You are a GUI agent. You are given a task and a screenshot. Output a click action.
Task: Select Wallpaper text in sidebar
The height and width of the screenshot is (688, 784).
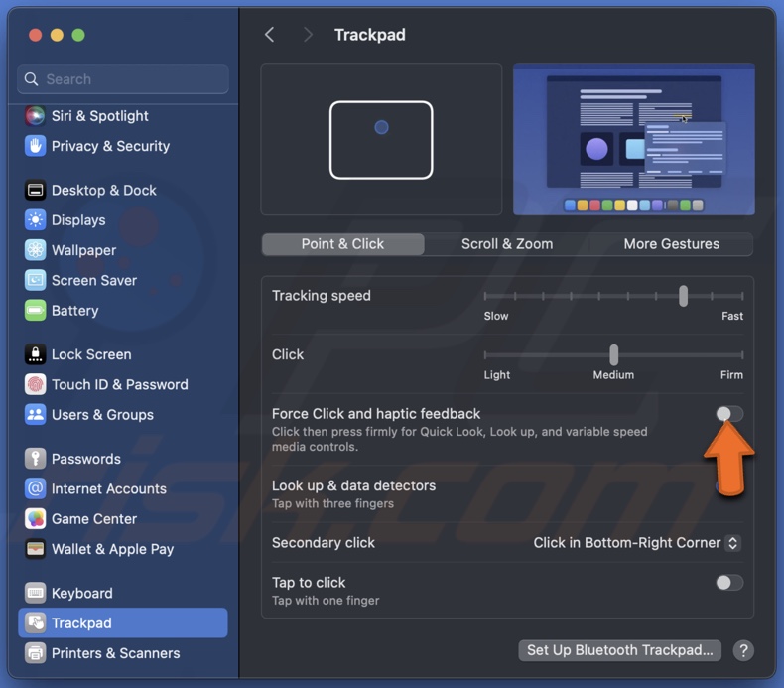84,250
